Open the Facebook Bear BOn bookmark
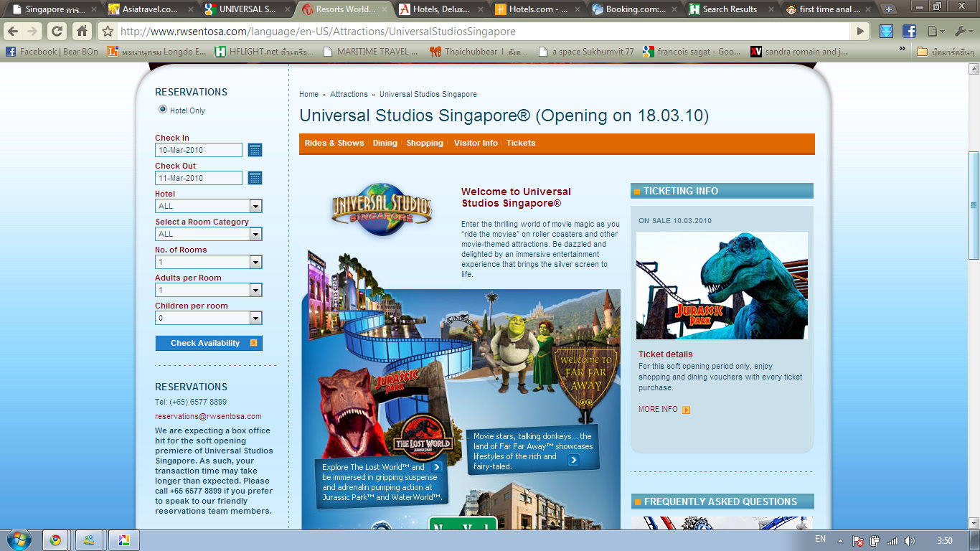Viewport: 980px width, 551px height. pos(52,52)
